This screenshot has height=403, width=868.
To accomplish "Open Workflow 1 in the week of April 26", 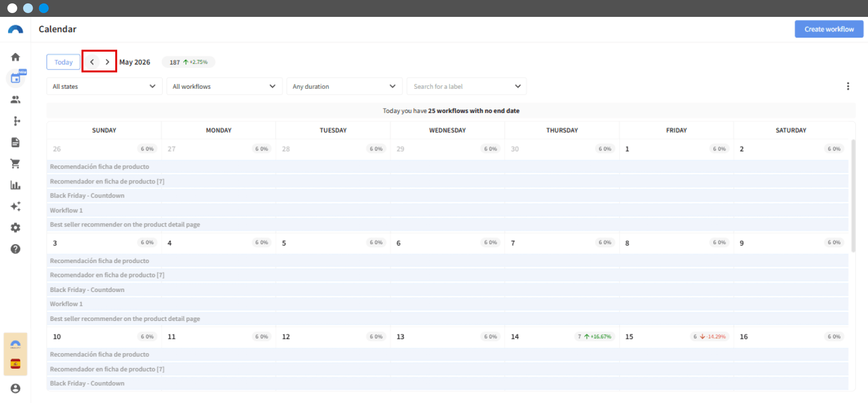I will pyautogui.click(x=448, y=210).
